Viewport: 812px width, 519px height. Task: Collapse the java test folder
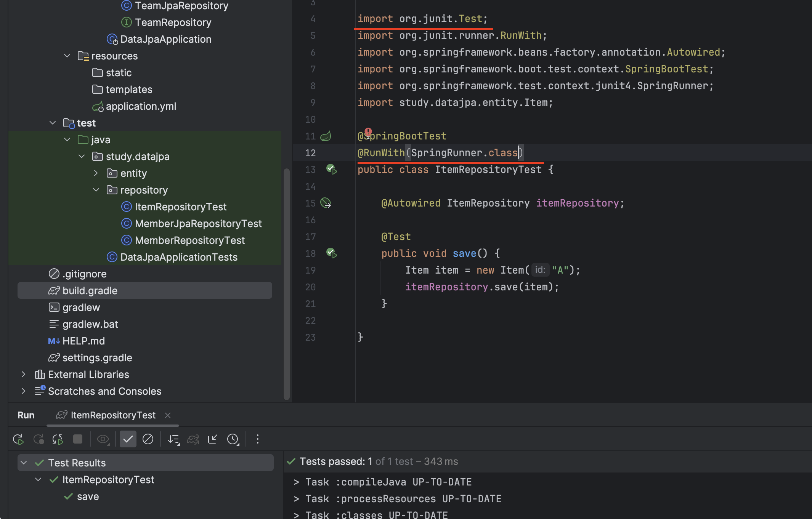pos(67,140)
